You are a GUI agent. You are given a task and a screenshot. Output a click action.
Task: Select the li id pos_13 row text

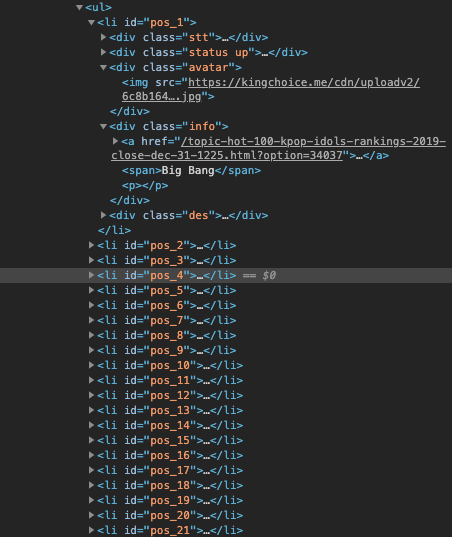point(170,410)
